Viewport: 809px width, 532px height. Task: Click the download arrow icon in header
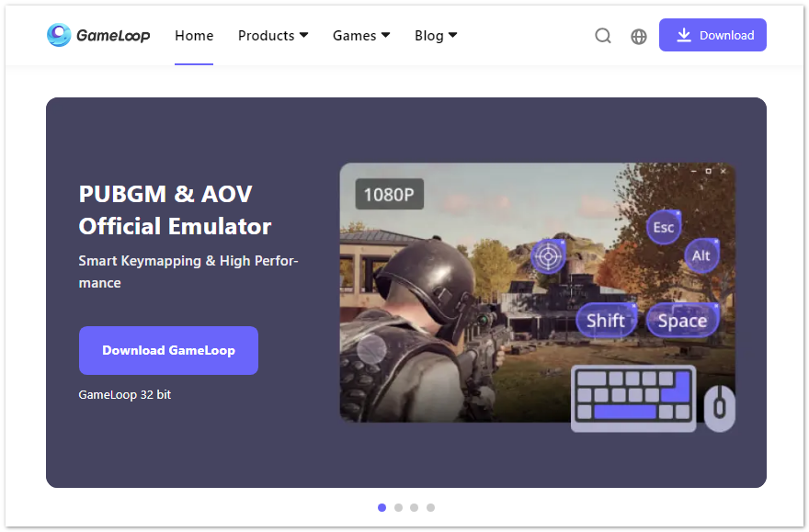684,35
